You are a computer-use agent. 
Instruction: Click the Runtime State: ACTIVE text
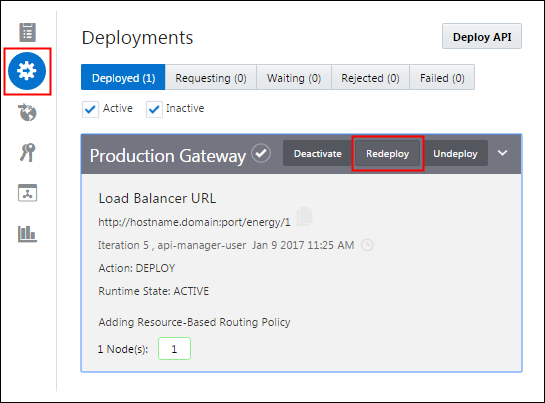click(x=153, y=291)
